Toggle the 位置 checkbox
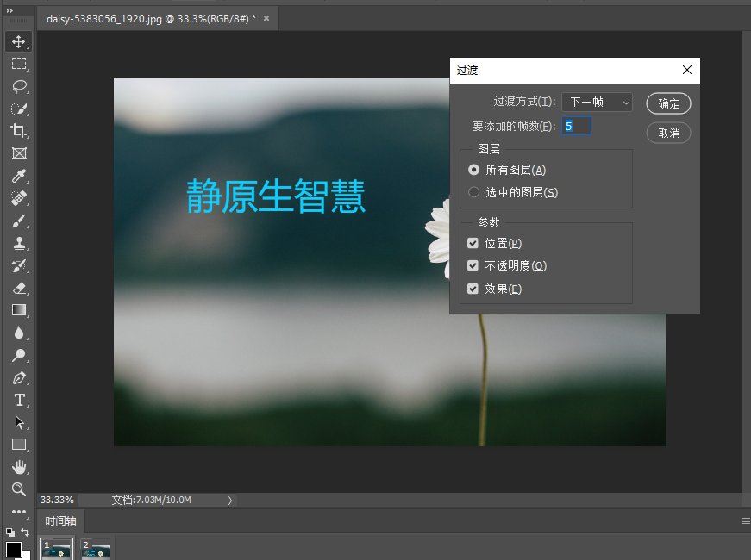 tap(473, 243)
